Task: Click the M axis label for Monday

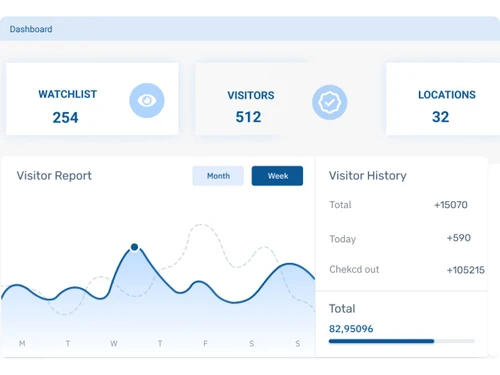Action: coord(22,343)
